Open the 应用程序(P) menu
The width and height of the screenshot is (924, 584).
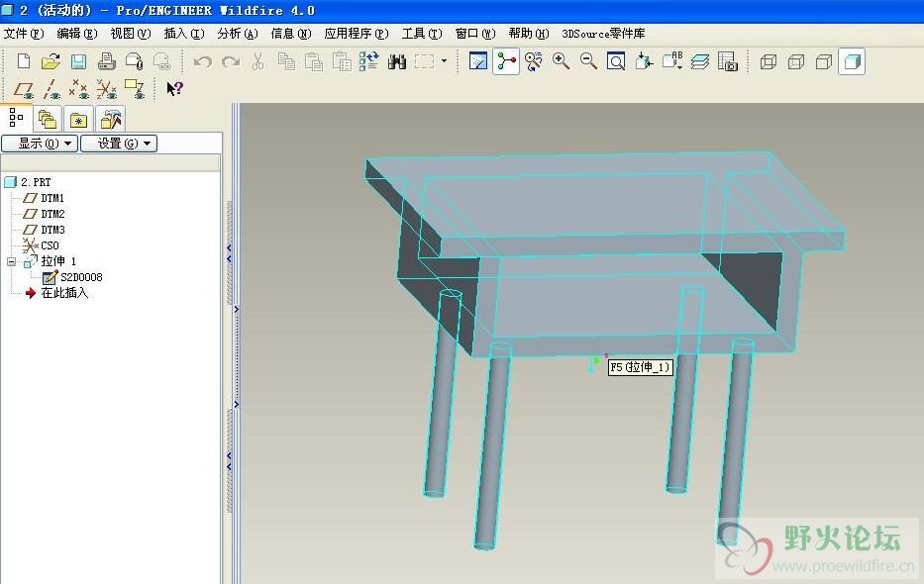coord(357,34)
